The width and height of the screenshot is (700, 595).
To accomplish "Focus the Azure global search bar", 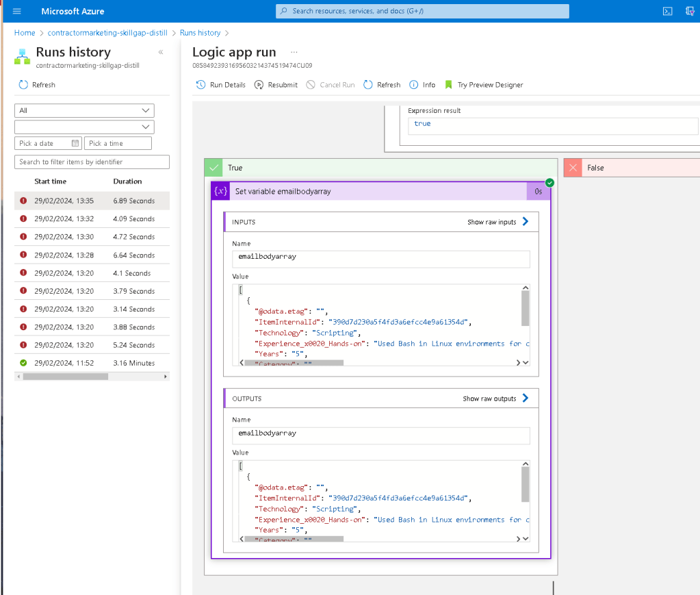I will coord(422,11).
